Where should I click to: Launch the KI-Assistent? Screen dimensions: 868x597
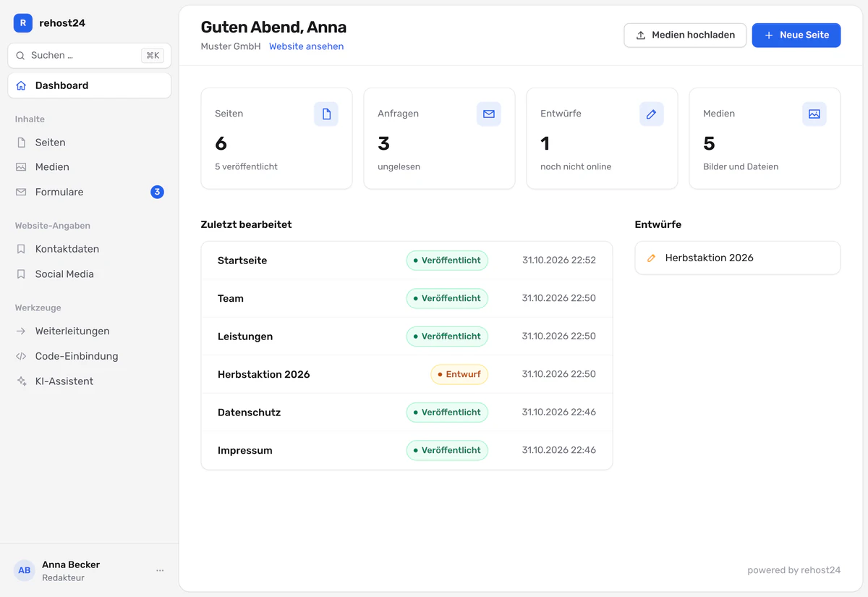click(90, 381)
